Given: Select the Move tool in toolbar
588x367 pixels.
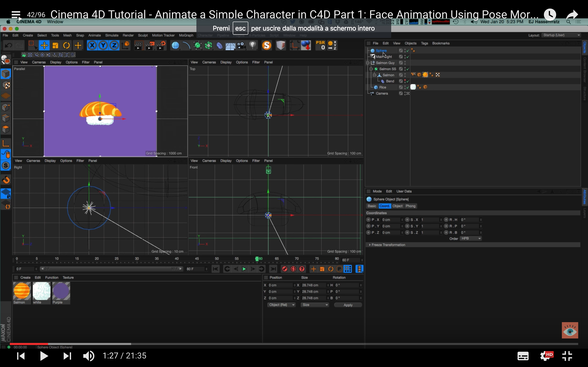Looking at the screenshot, I should tap(44, 45).
